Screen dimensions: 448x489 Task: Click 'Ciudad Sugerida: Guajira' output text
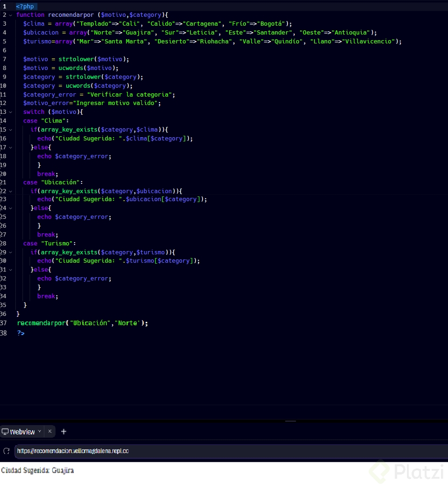click(x=37, y=470)
